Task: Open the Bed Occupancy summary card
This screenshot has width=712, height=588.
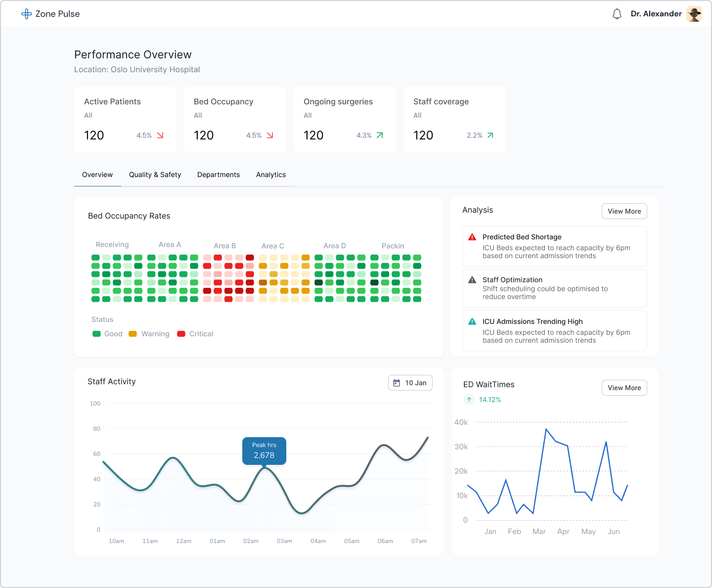Action: point(235,119)
